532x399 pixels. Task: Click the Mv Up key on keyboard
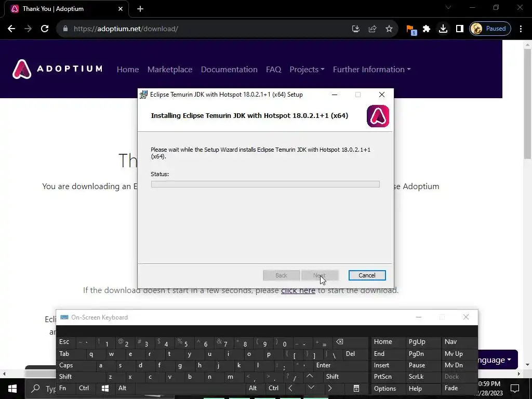458,354
